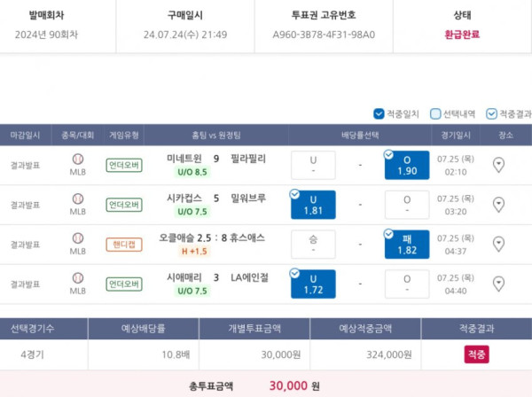The height and width of the screenshot is (397, 532).
Task: Select the 패 1.82 odds in handicap game
Action: (407, 244)
